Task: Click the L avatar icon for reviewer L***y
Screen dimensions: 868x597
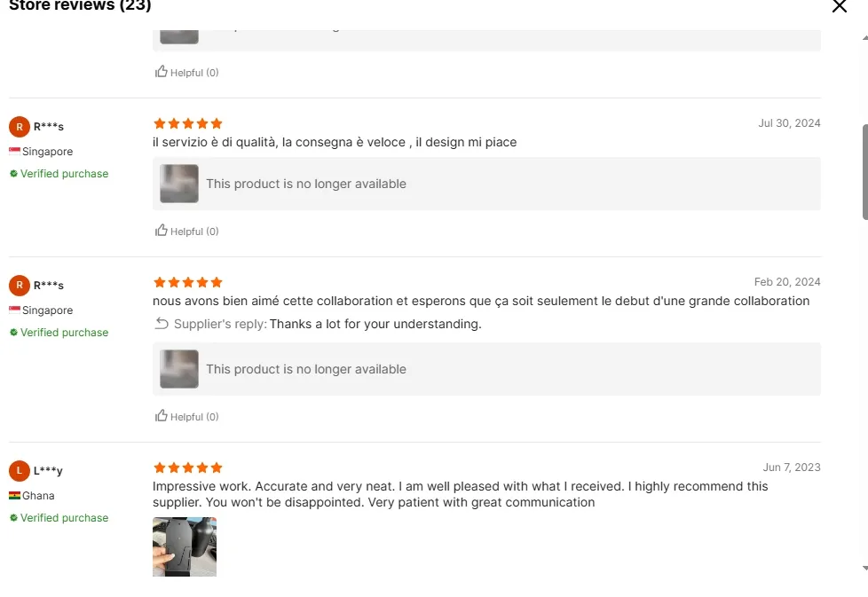Action: (19, 470)
